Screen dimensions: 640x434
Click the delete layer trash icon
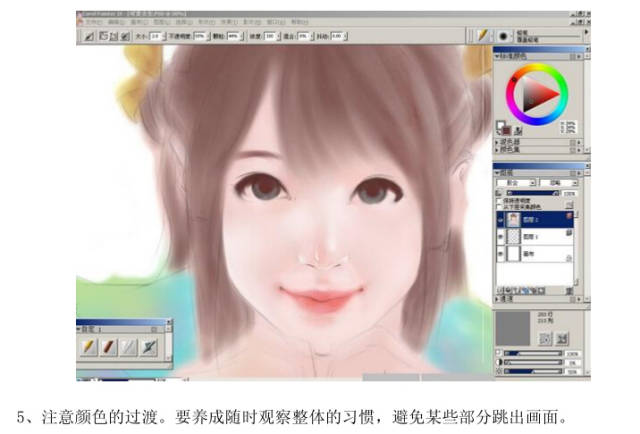coord(569,290)
